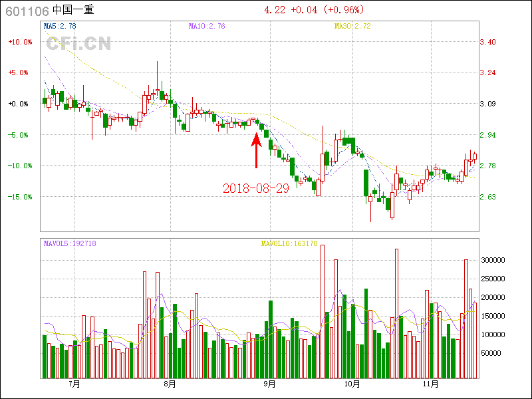Click the stock name 中国一重

point(73,10)
